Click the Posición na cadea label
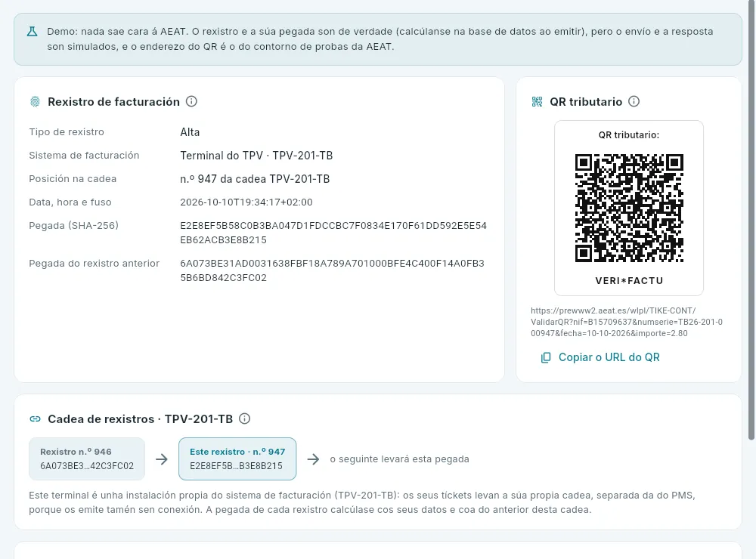The image size is (756, 559). [x=73, y=179]
